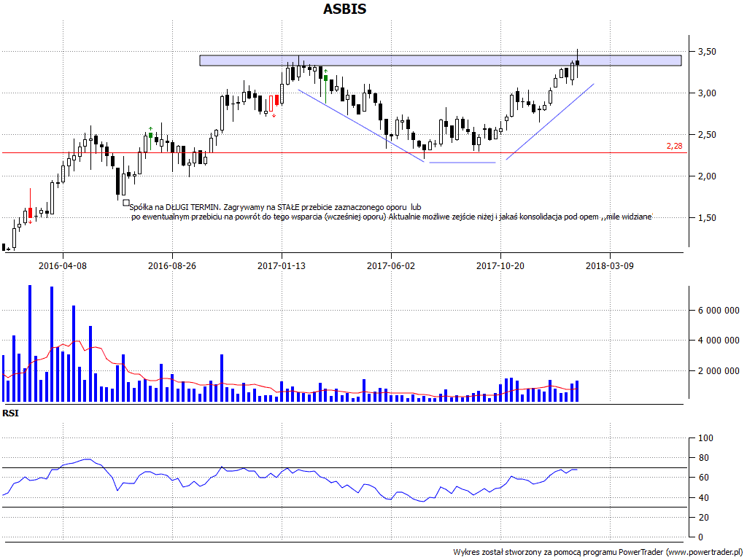
Task: Select the 2016-04-08 date axis label
Action: click(x=63, y=265)
